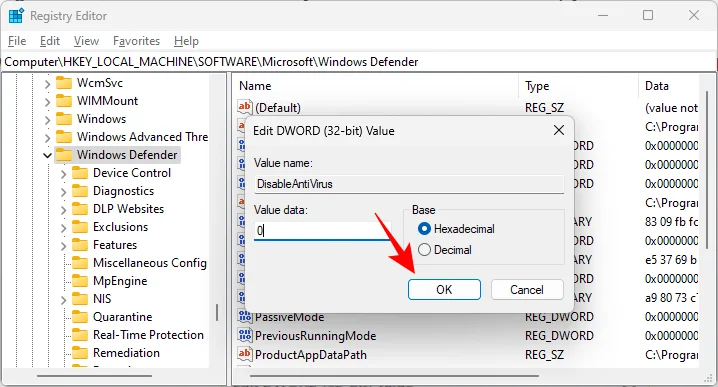This screenshot has width=718, height=387.
Task: Expand the Exclusions node
Action: [63, 227]
